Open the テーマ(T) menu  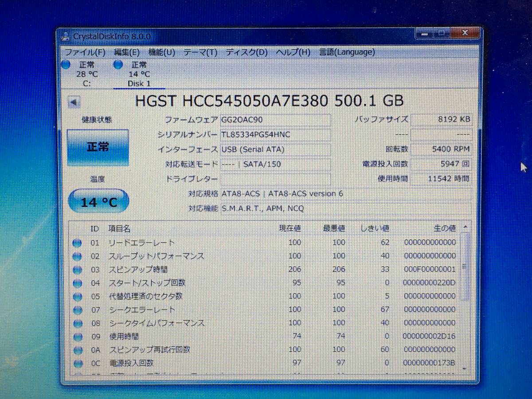(200, 52)
